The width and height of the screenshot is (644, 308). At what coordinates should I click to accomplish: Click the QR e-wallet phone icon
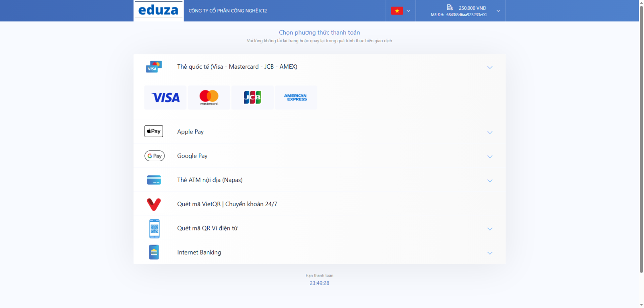point(154,228)
